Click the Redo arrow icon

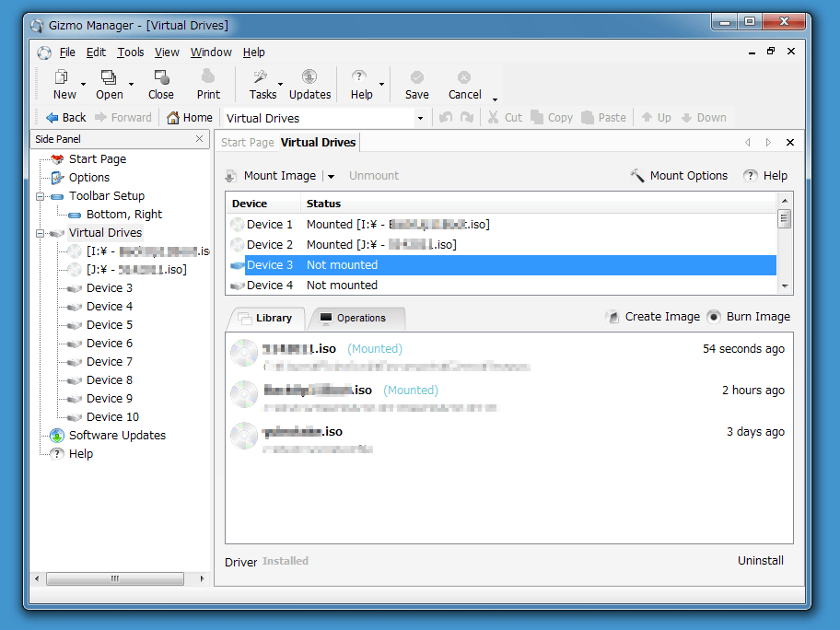[x=467, y=117]
